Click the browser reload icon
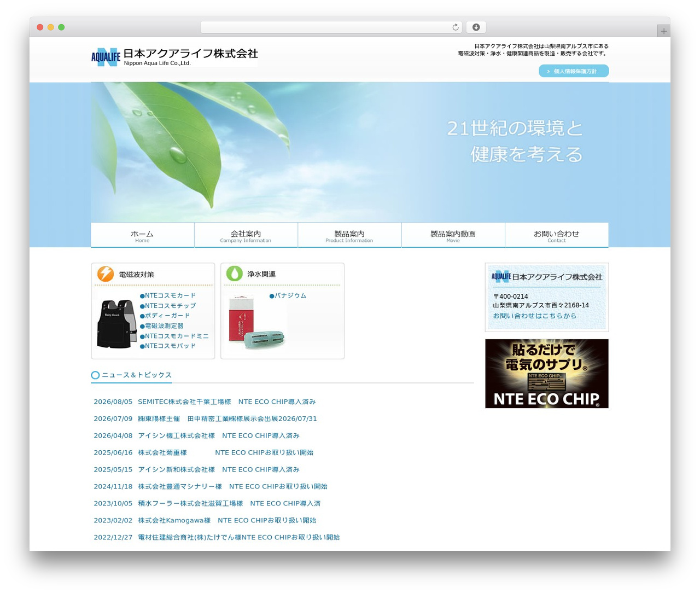This screenshot has height=593, width=700. (455, 27)
